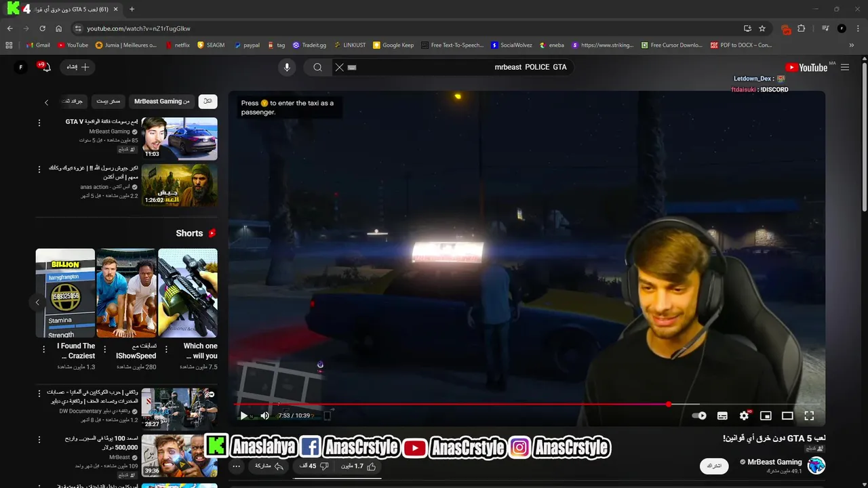Click the red progress scrubber dot
The width and height of the screenshot is (868, 488).
(x=669, y=404)
